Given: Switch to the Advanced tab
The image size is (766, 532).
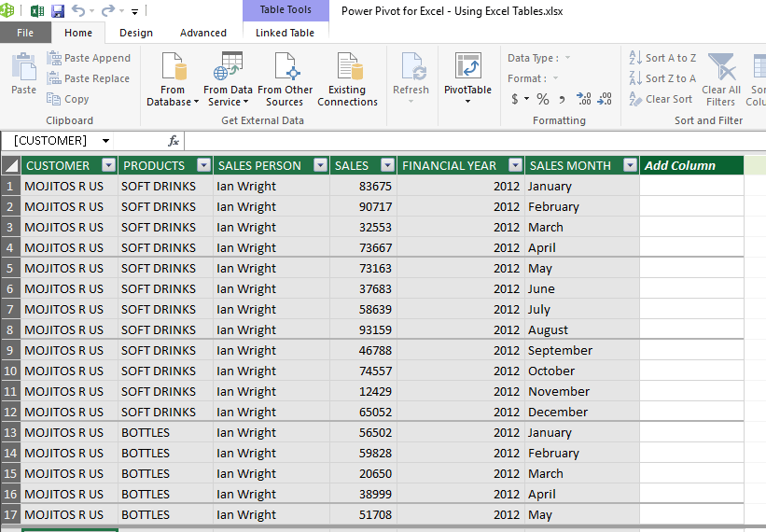Looking at the screenshot, I should pos(203,33).
